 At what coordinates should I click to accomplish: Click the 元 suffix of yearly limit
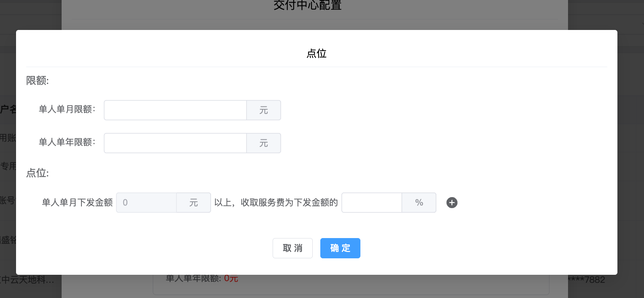coord(264,143)
